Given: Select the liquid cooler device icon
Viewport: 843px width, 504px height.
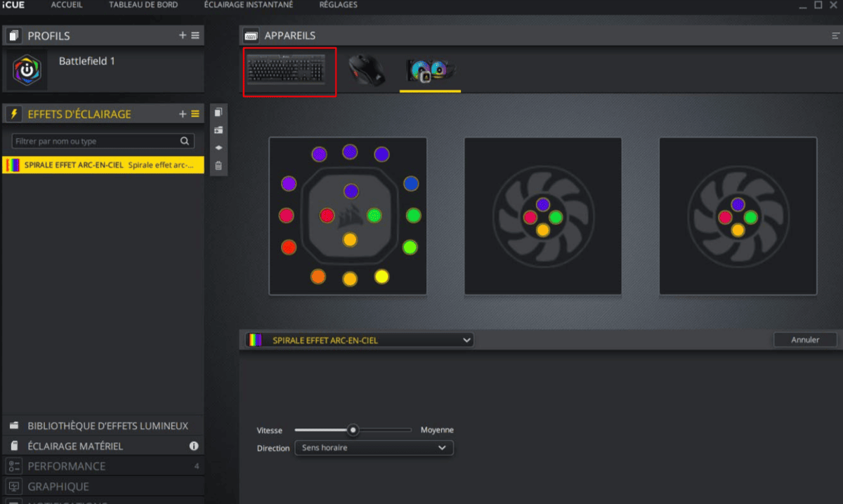Looking at the screenshot, I should (x=429, y=71).
